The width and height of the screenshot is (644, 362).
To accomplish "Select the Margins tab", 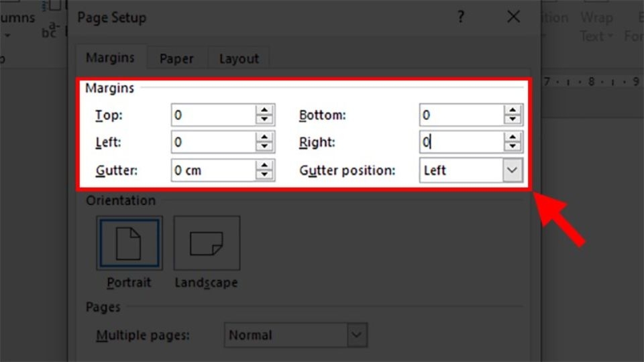I will click(x=110, y=58).
